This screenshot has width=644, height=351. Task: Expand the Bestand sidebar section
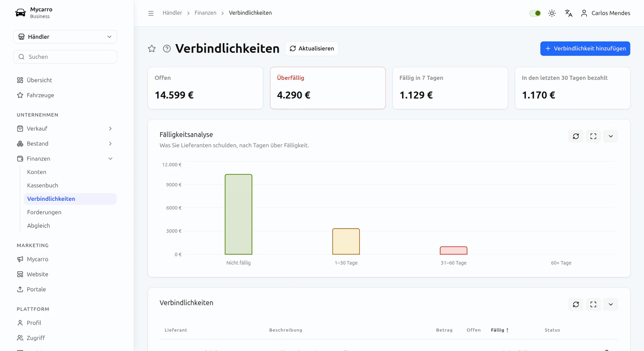pyautogui.click(x=65, y=144)
